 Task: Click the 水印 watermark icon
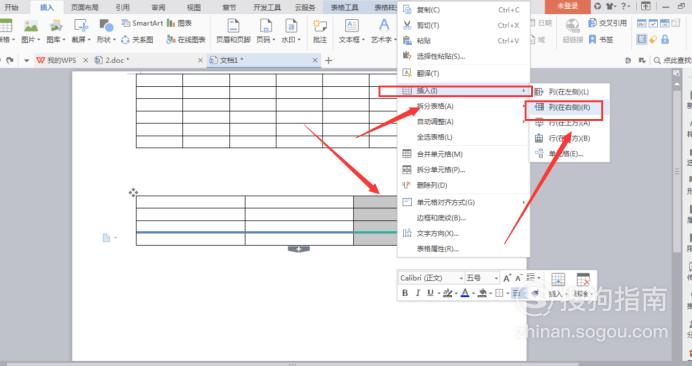coord(291,26)
